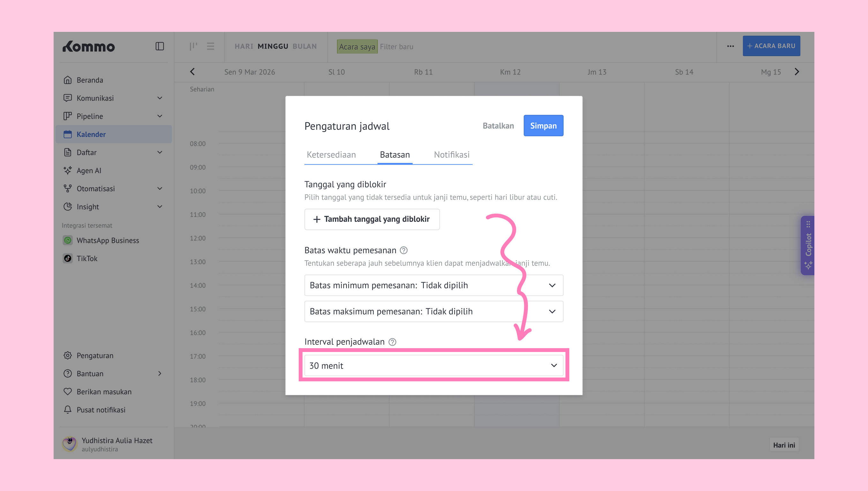Click Batalkan to cancel settings
The image size is (868, 491).
pos(498,126)
